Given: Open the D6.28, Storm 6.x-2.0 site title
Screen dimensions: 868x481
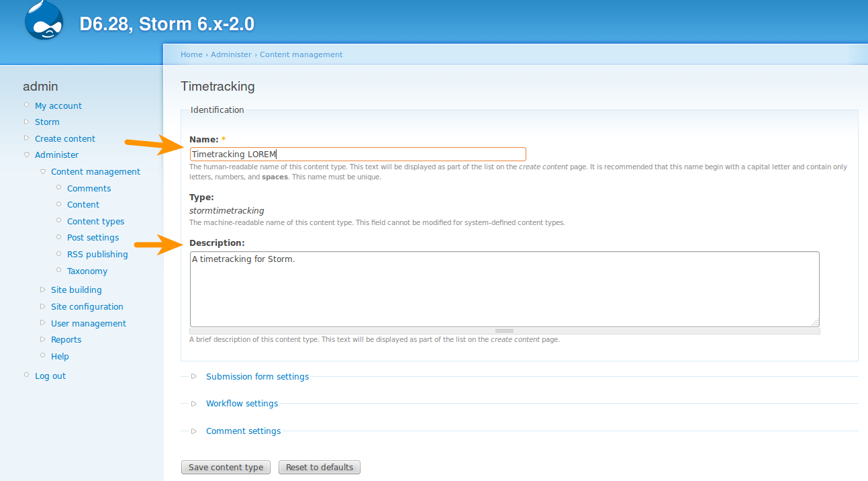Looking at the screenshot, I should [167, 24].
